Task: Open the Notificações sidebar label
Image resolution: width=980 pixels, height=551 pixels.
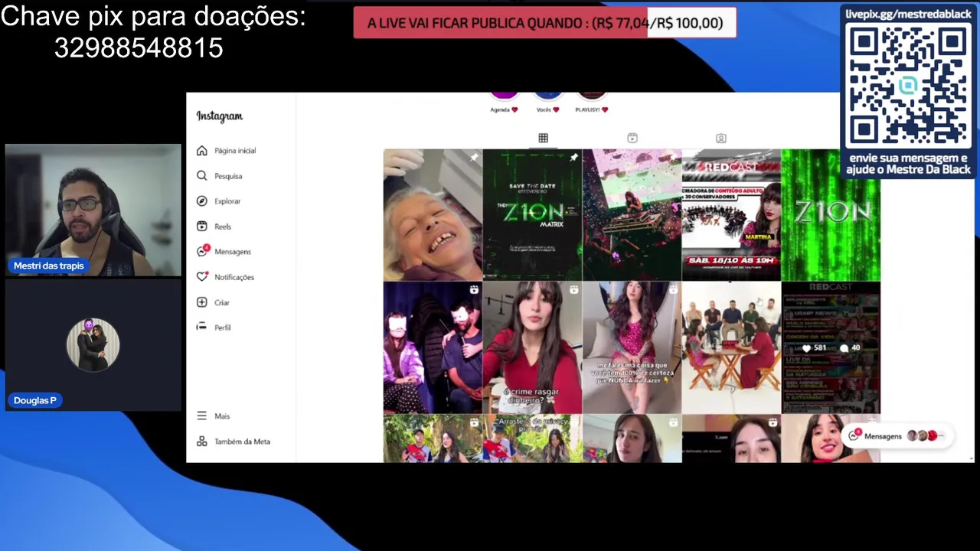Action: pyautogui.click(x=234, y=277)
